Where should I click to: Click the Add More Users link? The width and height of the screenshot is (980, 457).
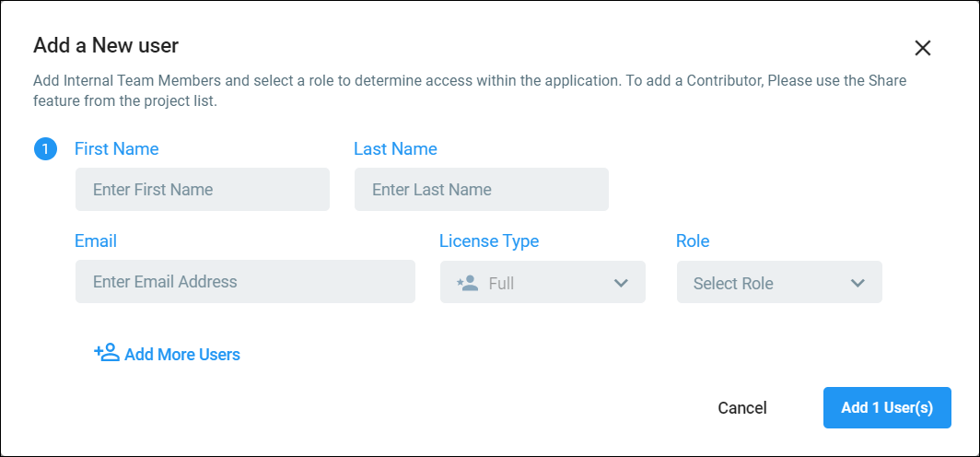(167, 354)
